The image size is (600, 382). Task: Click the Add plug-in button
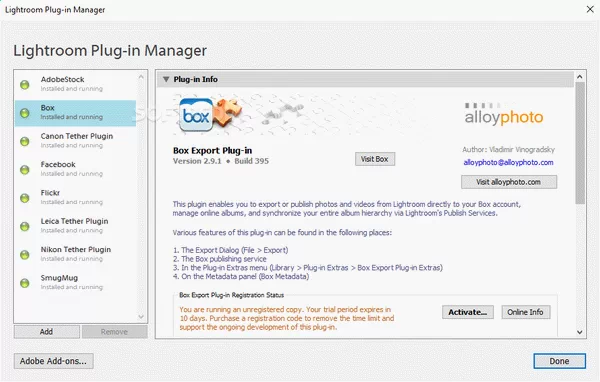(47, 332)
